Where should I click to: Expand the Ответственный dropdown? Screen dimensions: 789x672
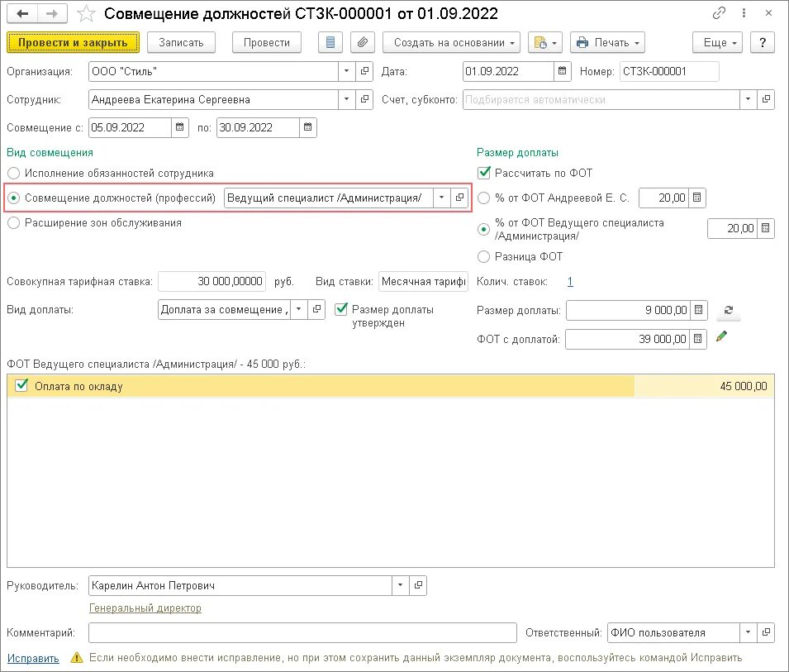748,632
